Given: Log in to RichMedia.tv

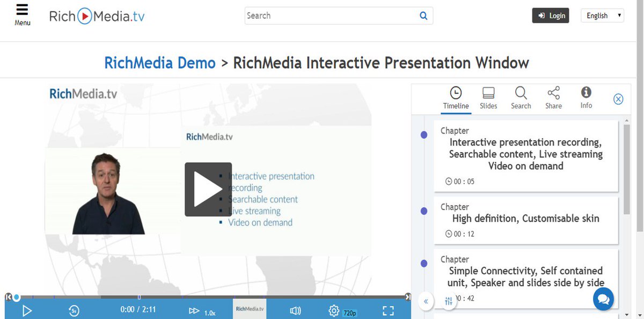Looking at the screenshot, I should tap(551, 16).
